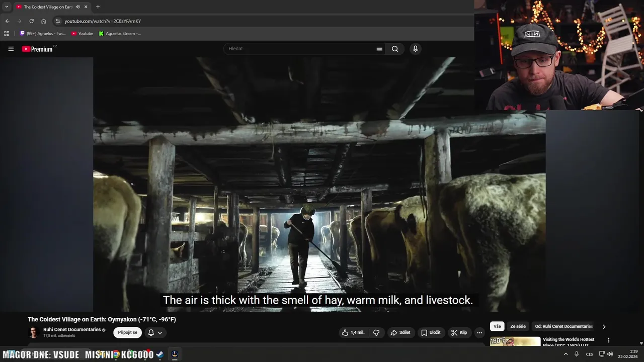Close The Coldest Village tab
644x362 pixels.
86,7
